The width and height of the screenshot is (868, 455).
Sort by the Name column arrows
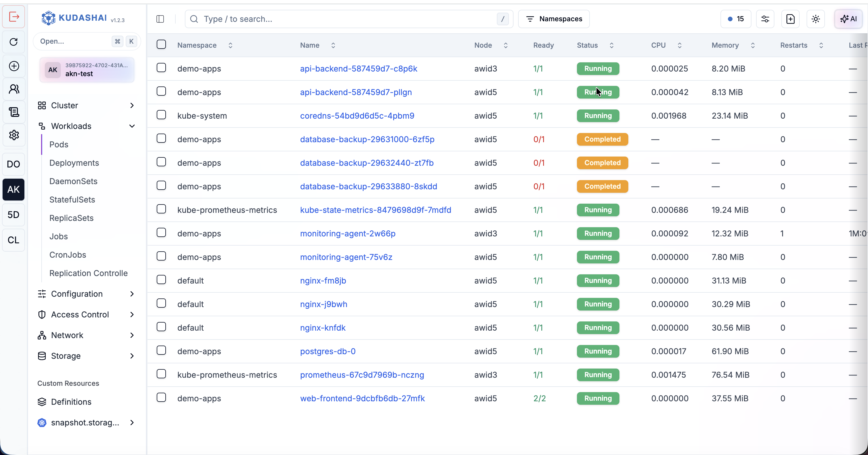tap(333, 45)
